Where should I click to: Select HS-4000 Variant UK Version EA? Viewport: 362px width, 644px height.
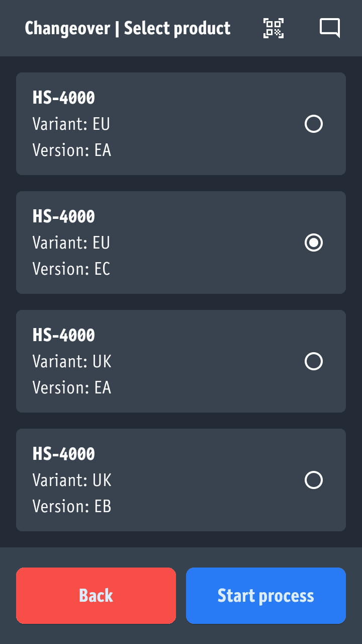point(314,361)
